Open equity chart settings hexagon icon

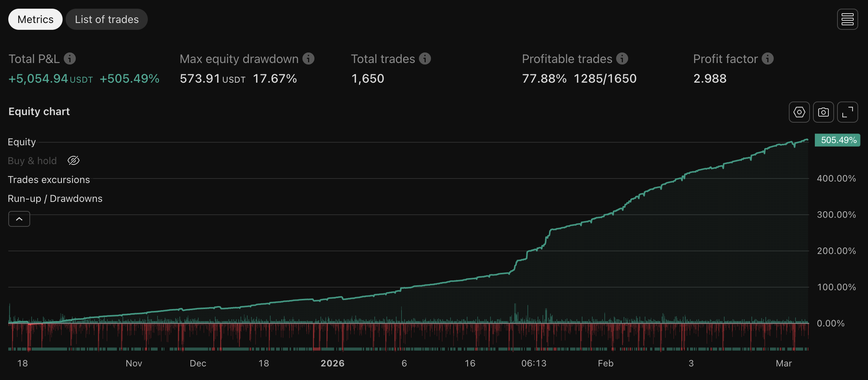pyautogui.click(x=799, y=112)
